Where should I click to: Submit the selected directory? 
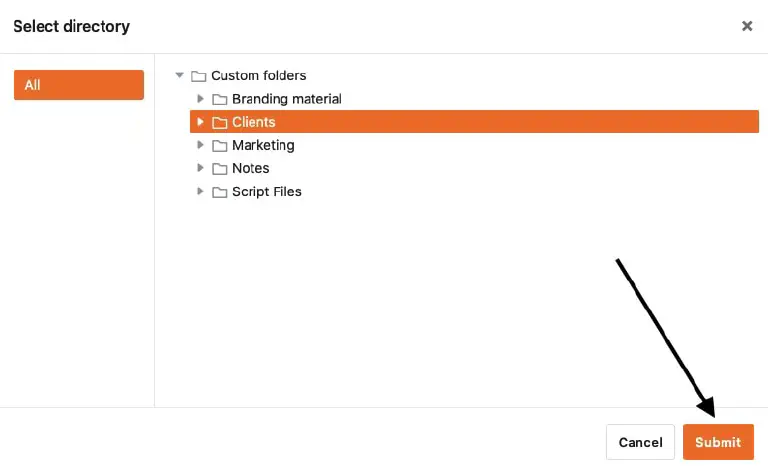click(718, 442)
